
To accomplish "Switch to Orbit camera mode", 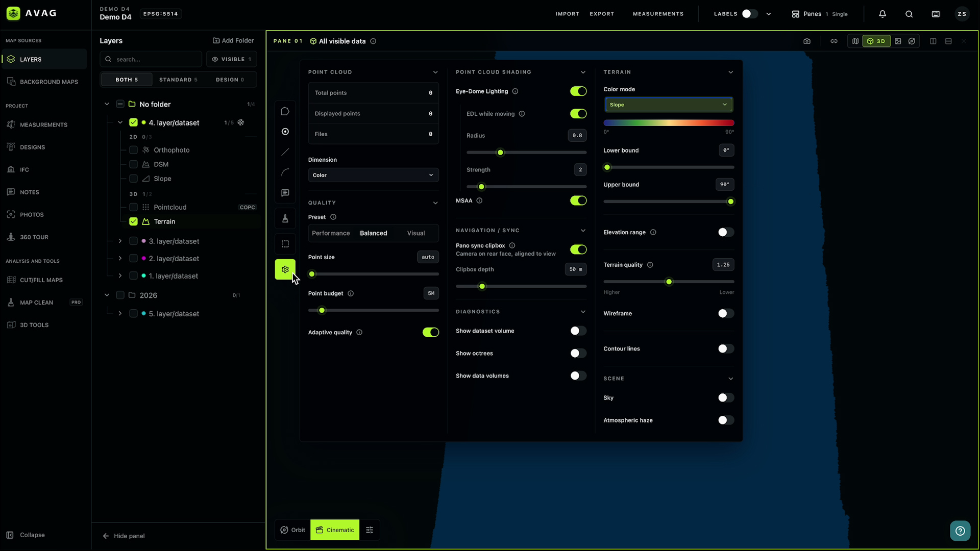I will coord(293,530).
